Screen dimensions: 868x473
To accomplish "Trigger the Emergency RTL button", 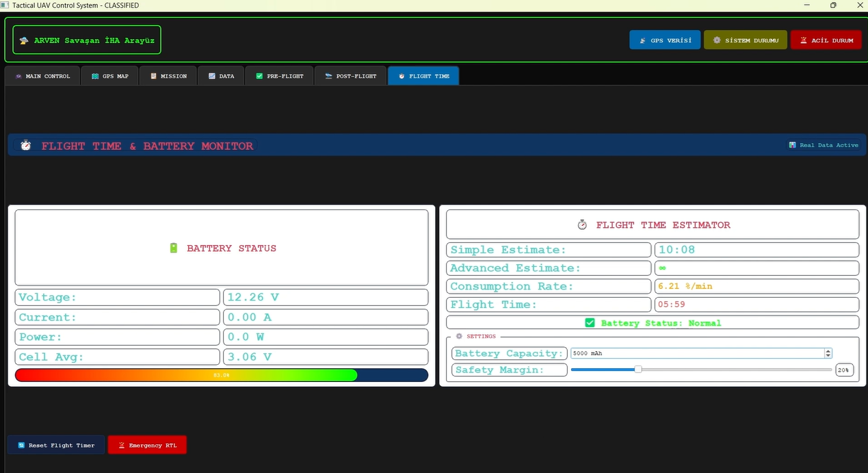I will click(x=147, y=445).
